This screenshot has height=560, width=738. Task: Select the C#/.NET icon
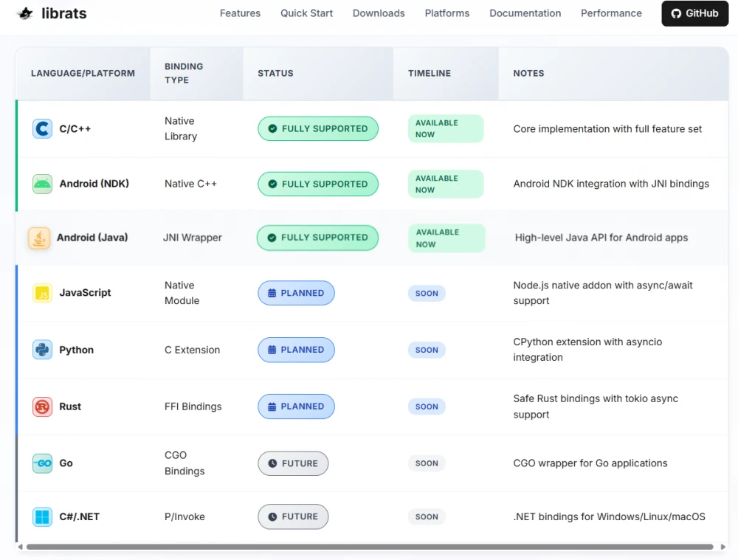click(x=42, y=516)
